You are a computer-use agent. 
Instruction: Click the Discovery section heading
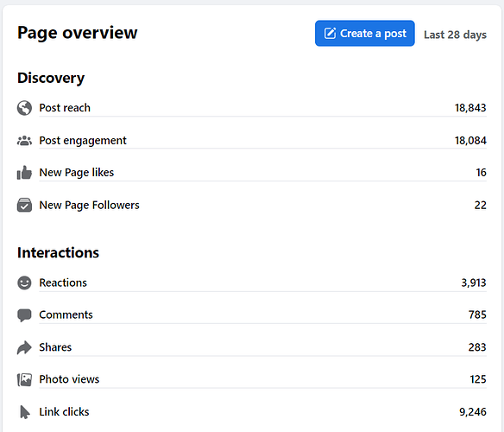[x=51, y=79]
